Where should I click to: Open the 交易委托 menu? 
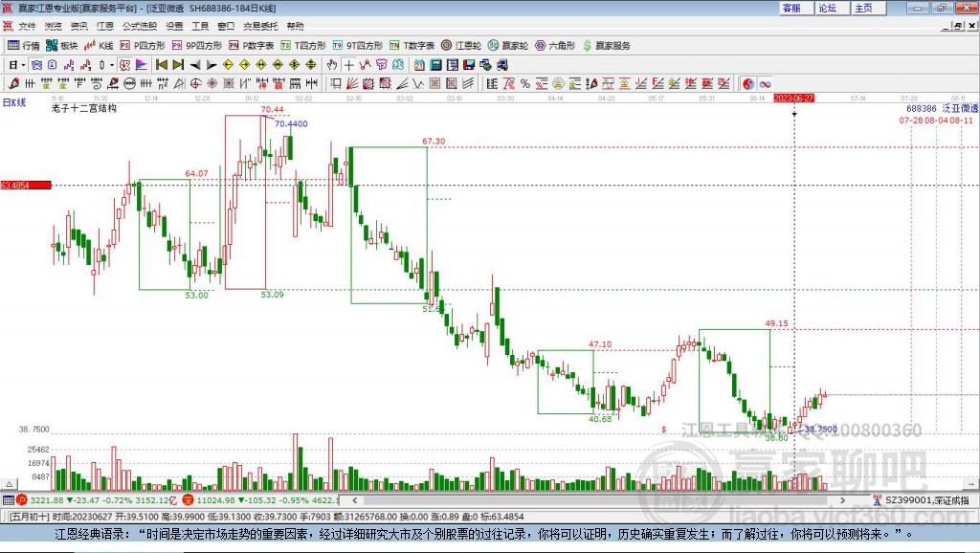[260, 26]
